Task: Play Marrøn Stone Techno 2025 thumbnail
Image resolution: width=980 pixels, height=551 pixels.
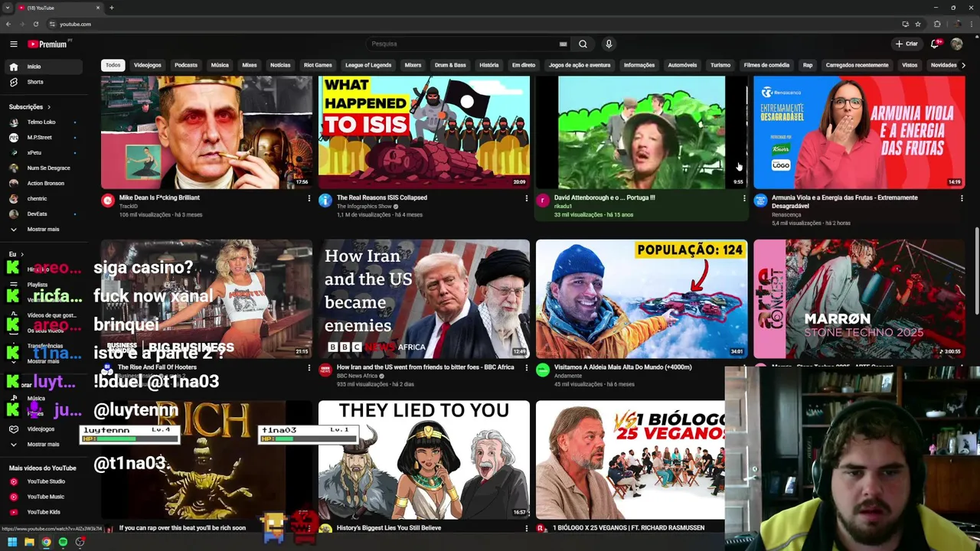Action: tap(859, 299)
